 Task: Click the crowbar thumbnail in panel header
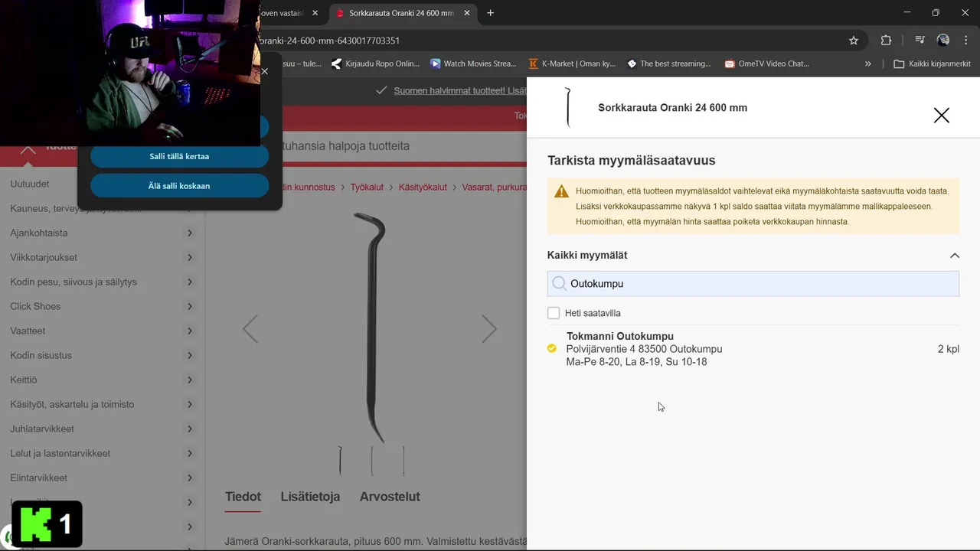point(567,108)
